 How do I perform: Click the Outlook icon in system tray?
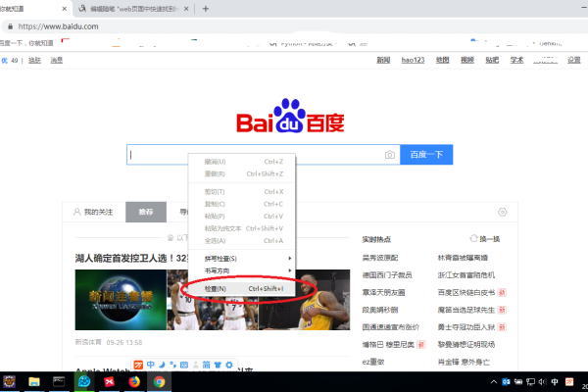[x=506, y=382]
